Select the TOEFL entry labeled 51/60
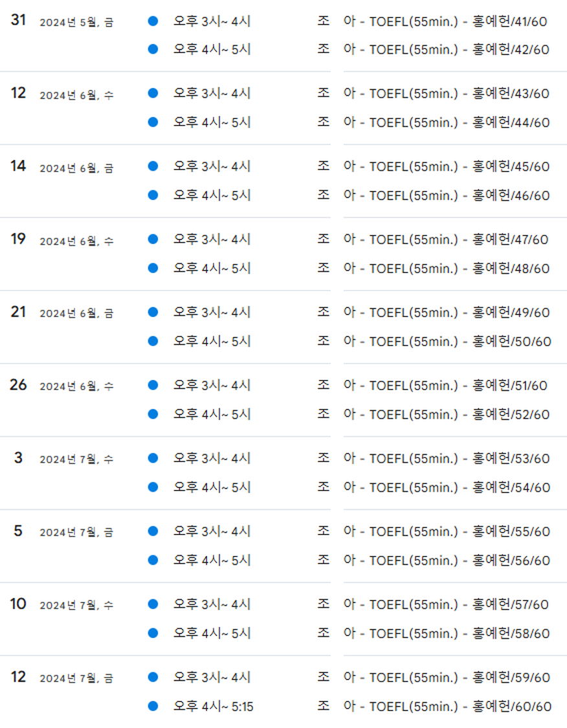Screen dimensions: 567x728 tap(432, 385)
